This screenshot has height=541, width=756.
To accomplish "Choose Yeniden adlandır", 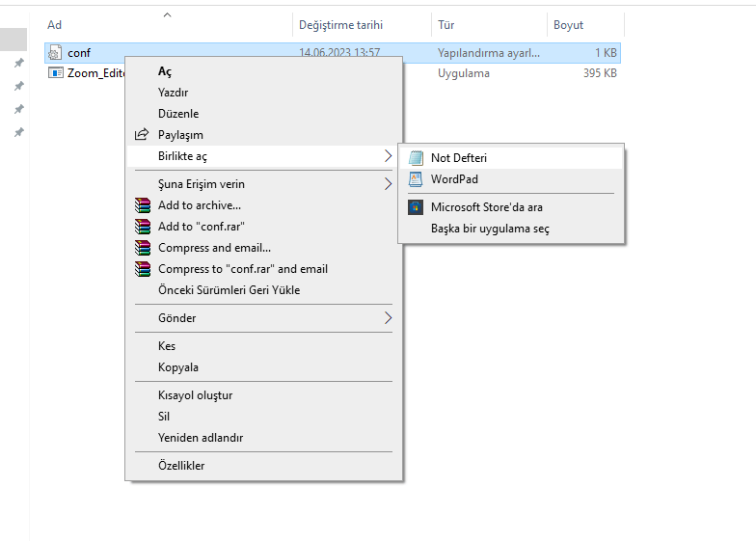I will [x=264, y=438].
